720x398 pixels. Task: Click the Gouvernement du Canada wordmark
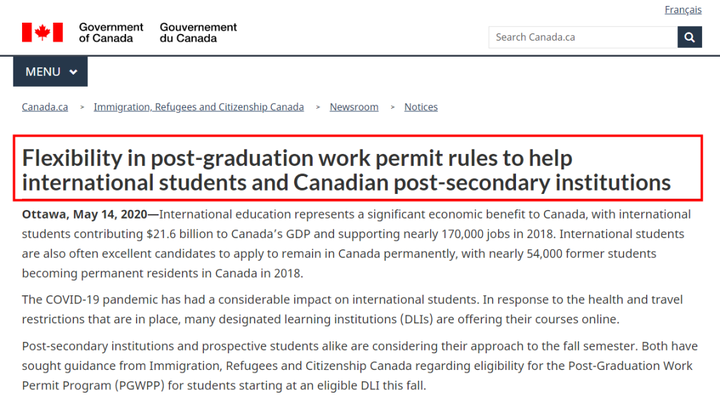(198, 33)
